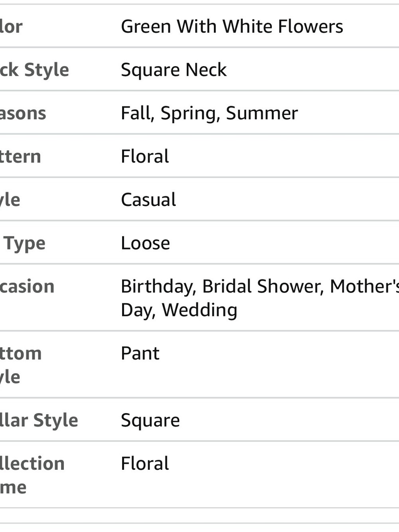The width and height of the screenshot is (399, 532).
Task: Click the Bottom Style row label
Action: [21, 365]
